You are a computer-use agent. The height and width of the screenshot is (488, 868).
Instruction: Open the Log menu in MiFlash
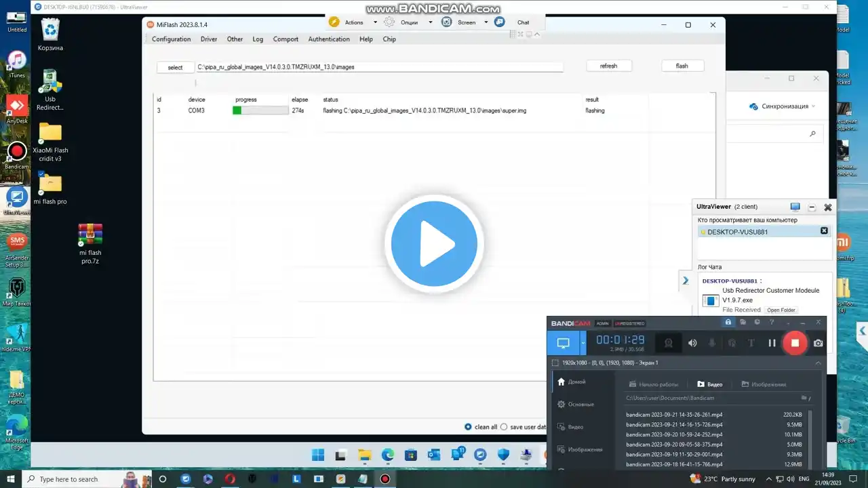[258, 39]
